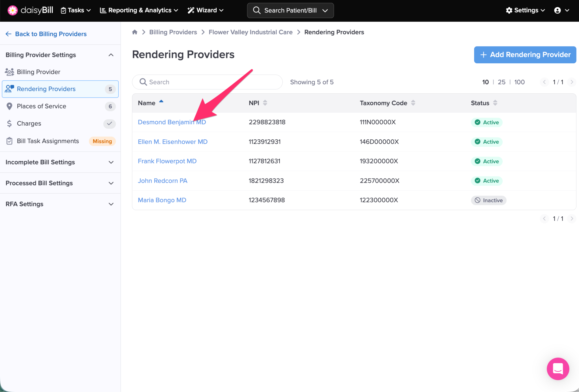Click the daisyBill flower logo

click(12, 10)
